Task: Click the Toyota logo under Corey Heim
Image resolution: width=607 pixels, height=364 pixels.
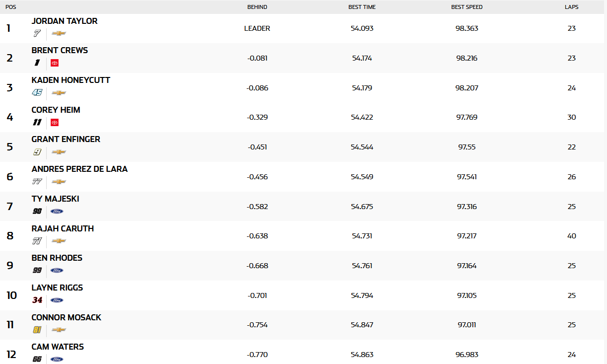Action: click(55, 122)
